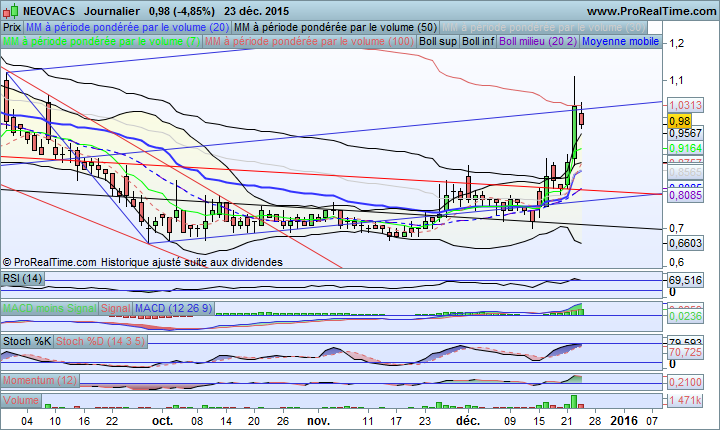Click the 23 déc. 2015 date text
This screenshot has width=720, height=430.
[257, 11]
